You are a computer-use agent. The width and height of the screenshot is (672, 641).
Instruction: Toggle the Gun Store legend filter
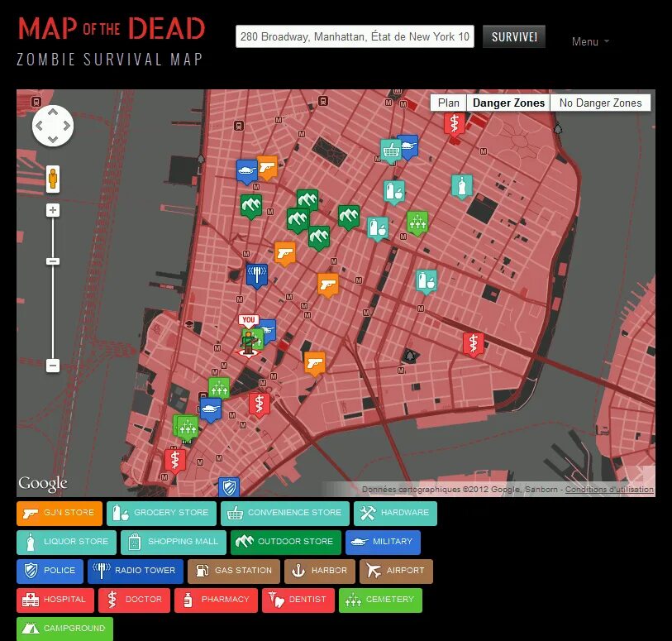click(60, 514)
